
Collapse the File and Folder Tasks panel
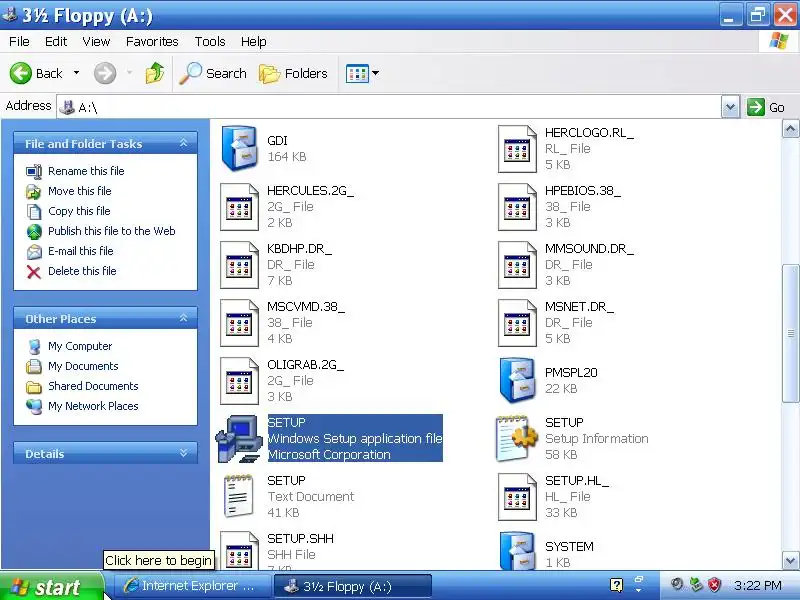point(184,143)
